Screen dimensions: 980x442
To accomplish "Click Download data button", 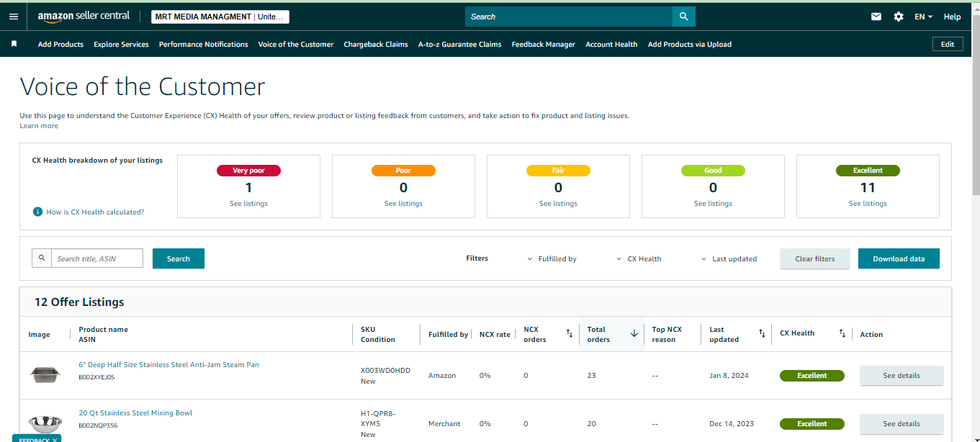I will pos(899,258).
